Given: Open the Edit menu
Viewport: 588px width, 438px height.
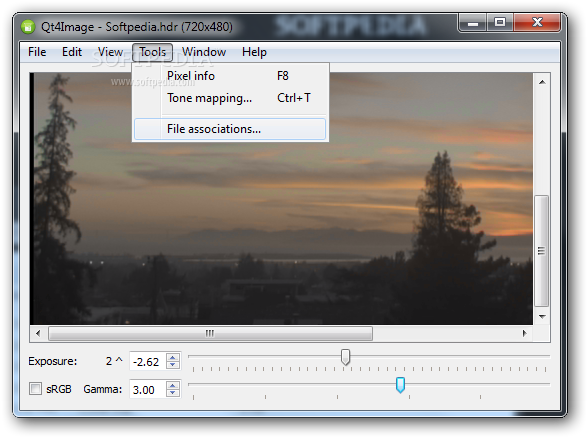Looking at the screenshot, I should click(72, 52).
